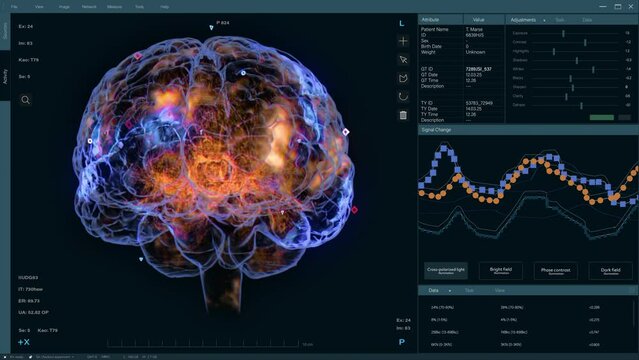This screenshot has height=360, width=639.
Task: Click the trash delete icon
Action: coord(403,115)
